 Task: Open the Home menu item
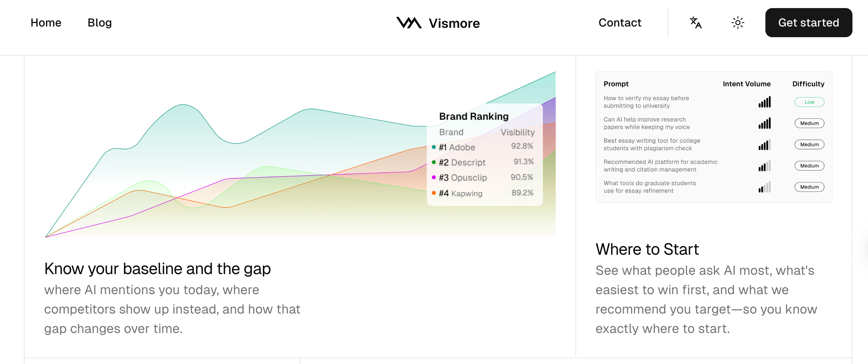(x=46, y=23)
